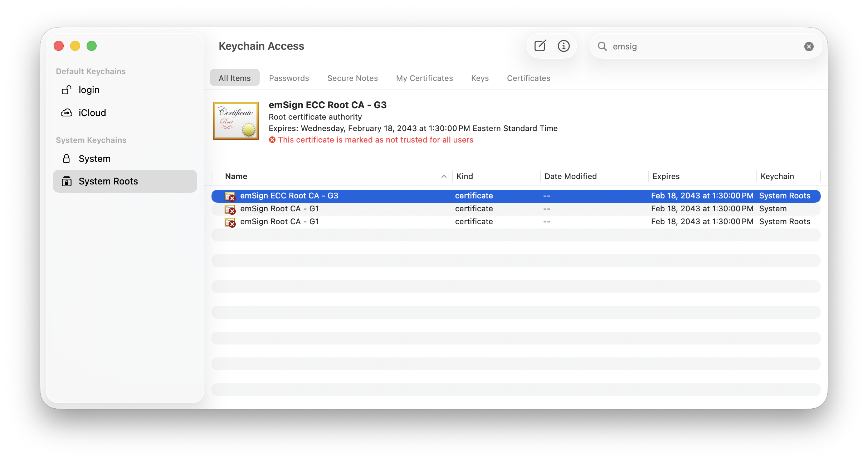The image size is (868, 462).
Task: Click the unlocked padlock icon beside login
Action: [67, 90]
